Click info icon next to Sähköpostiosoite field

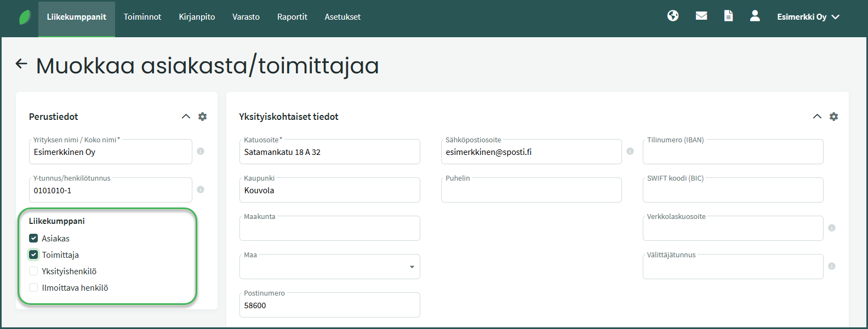click(x=630, y=151)
